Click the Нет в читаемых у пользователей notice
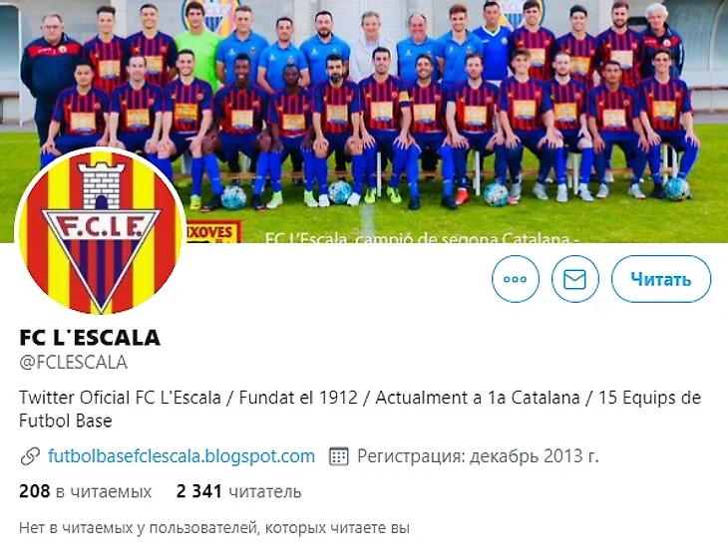The height and width of the screenshot is (560, 728). pyautogui.click(x=214, y=528)
